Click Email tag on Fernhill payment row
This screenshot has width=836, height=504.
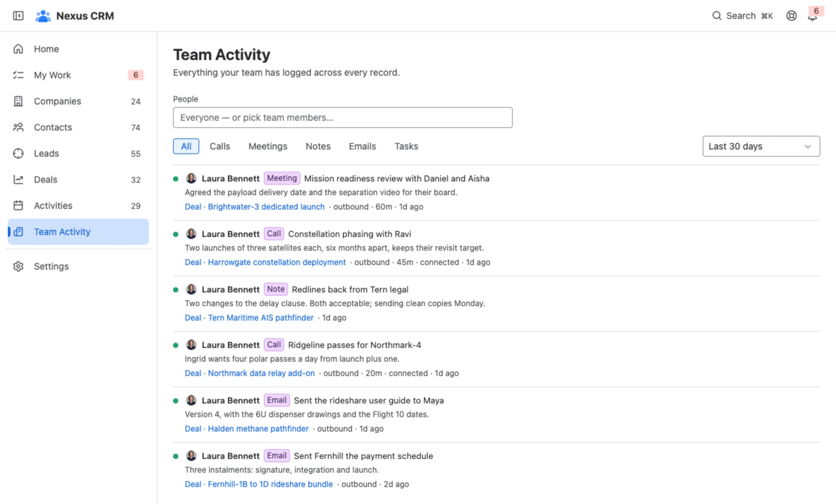tap(277, 455)
